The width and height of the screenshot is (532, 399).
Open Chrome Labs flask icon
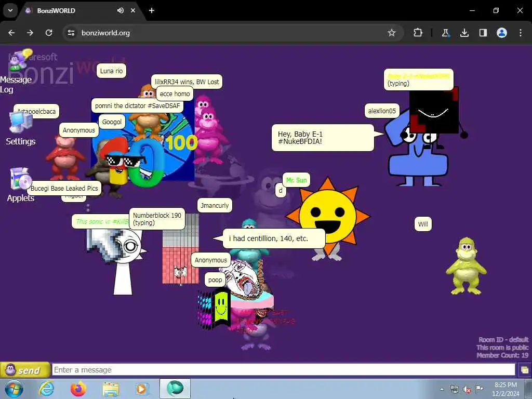point(445,33)
